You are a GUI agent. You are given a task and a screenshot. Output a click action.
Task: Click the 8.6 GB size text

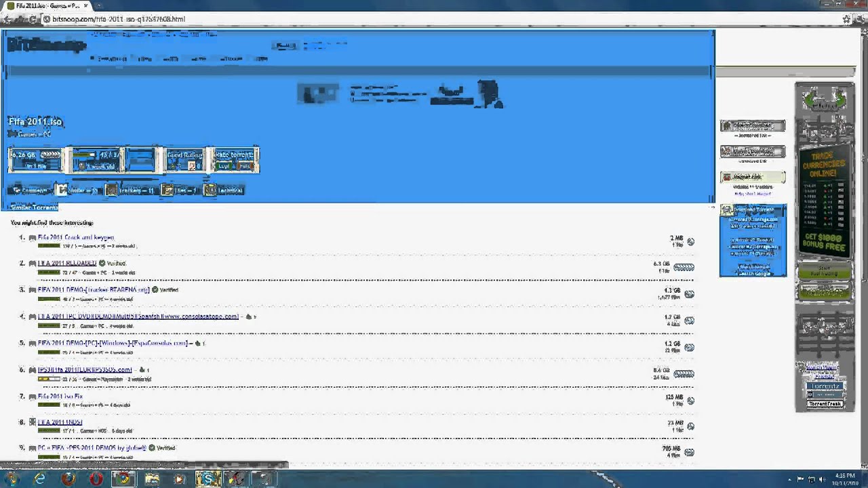coord(661,370)
